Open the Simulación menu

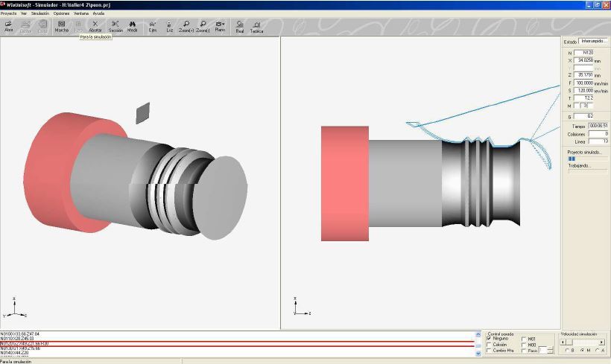(39, 13)
